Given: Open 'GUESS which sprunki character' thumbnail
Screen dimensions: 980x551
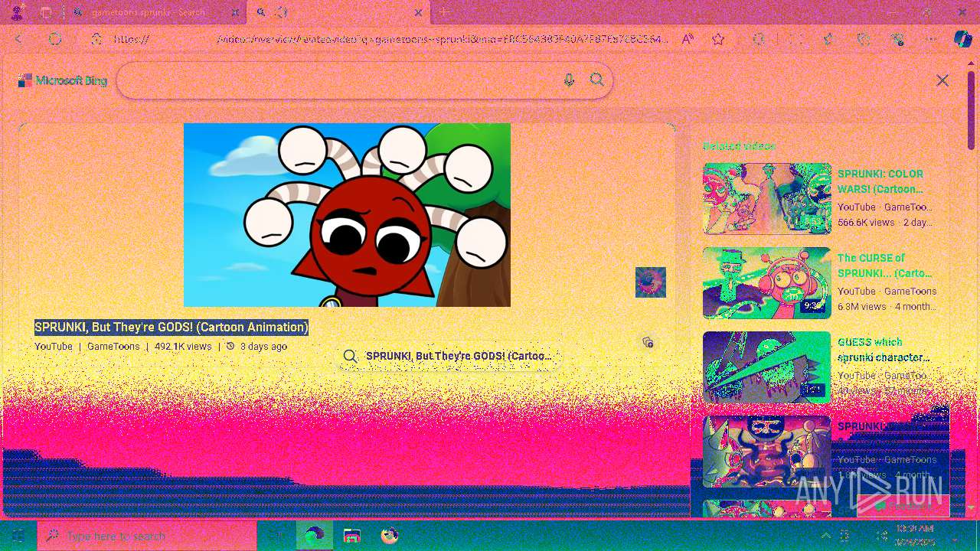Looking at the screenshot, I should pos(767,367).
